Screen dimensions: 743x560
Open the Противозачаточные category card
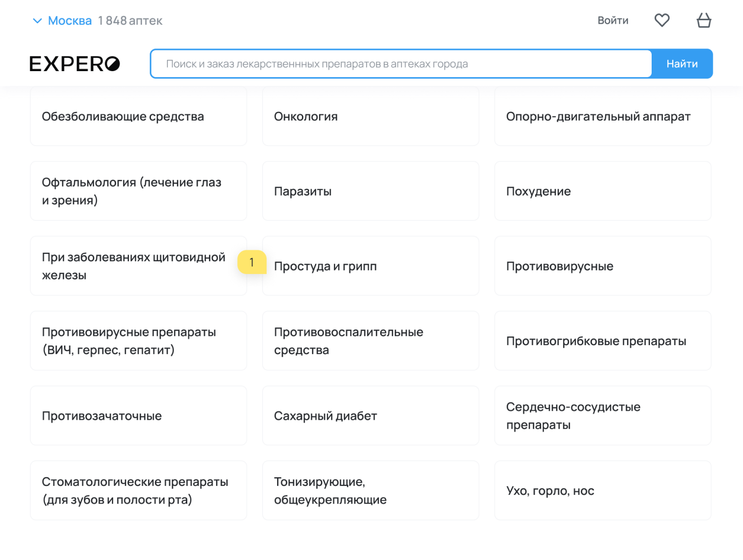click(138, 416)
